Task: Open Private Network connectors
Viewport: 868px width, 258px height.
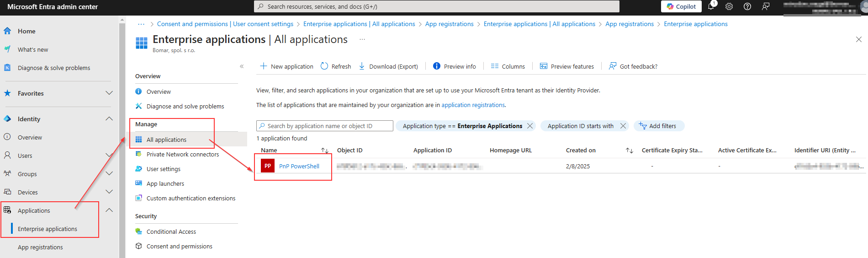Action: pos(183,154)
